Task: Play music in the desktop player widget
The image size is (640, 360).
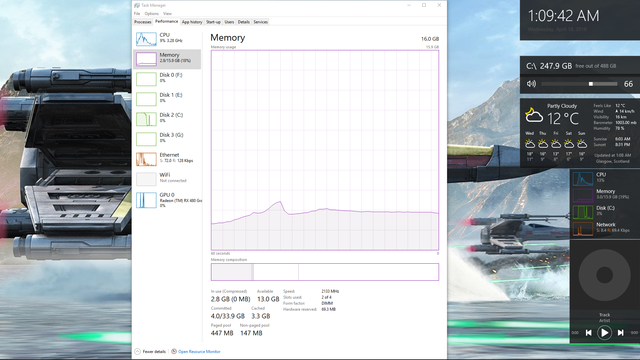Action: tap(604, 333)
